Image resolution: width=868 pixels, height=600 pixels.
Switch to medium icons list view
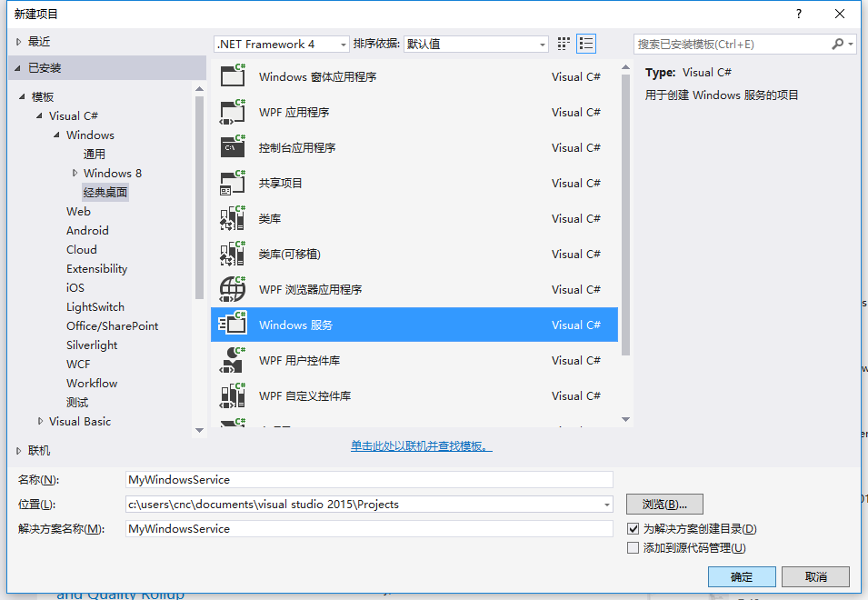tap(586, 44)
